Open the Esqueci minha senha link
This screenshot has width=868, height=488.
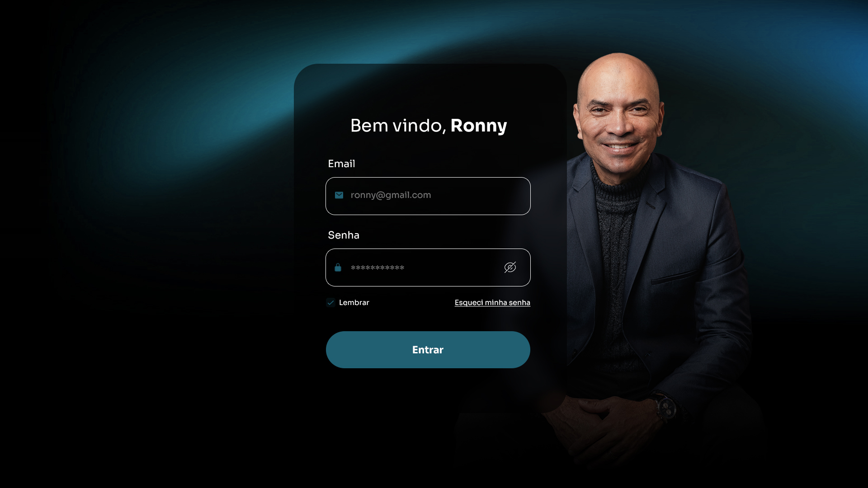492,303
